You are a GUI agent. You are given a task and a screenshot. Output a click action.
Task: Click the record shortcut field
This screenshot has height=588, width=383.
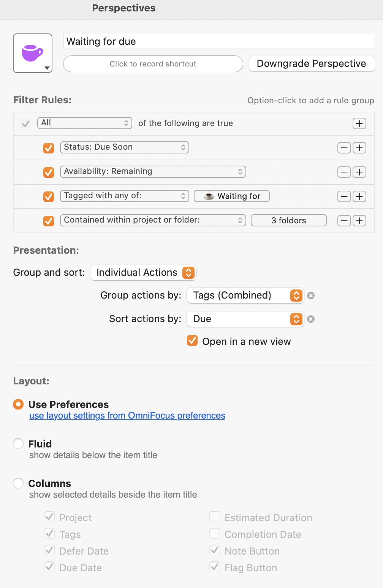coord(153,64)
